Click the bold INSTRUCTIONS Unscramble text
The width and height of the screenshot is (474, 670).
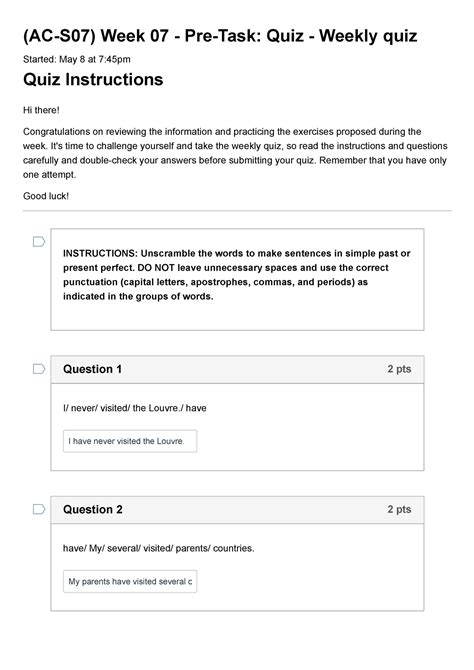click(x=237, y=275)
